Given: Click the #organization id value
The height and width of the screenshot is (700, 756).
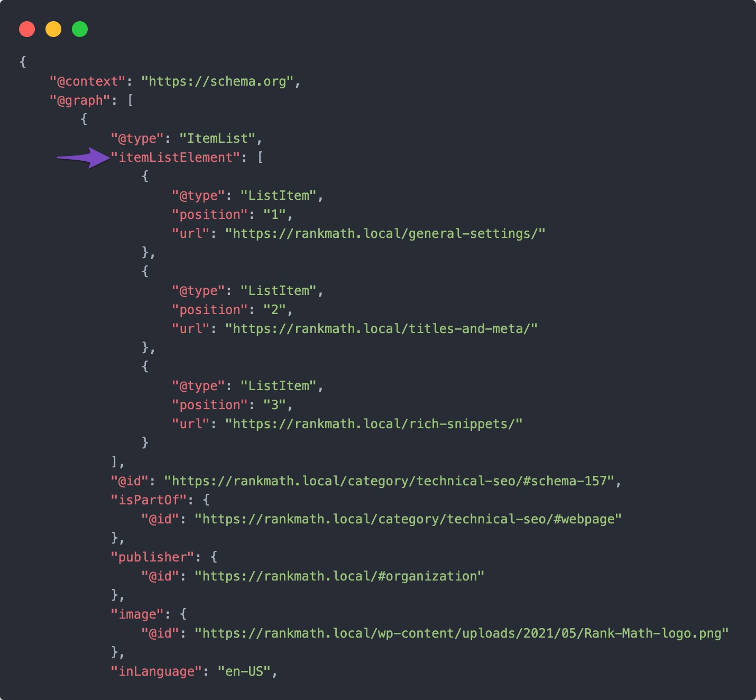Looking at the screenshot, I should 339,576.
